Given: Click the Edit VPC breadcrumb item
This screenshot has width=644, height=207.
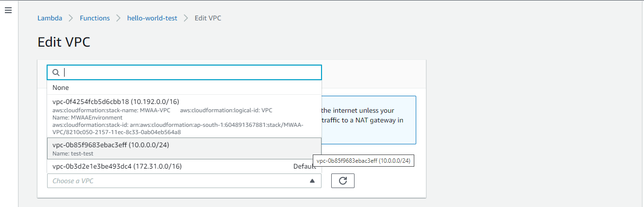Looking at the screenshot, I should [x=208, y=18].
